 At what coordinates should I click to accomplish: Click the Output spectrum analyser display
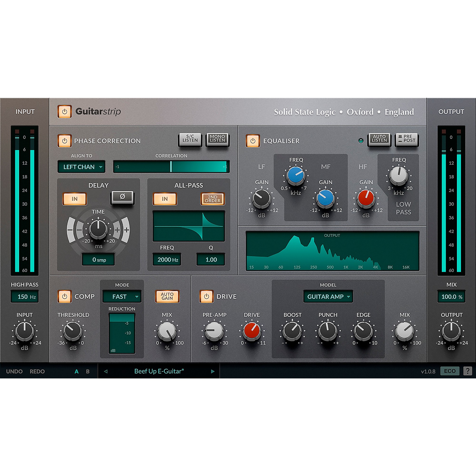click(x=333, y=251)
